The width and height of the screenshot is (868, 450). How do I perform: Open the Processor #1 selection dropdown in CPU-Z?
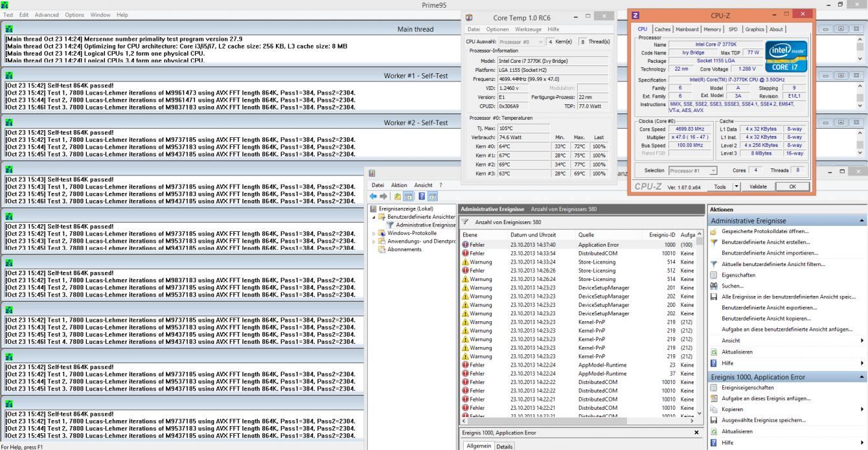(693, 170)
